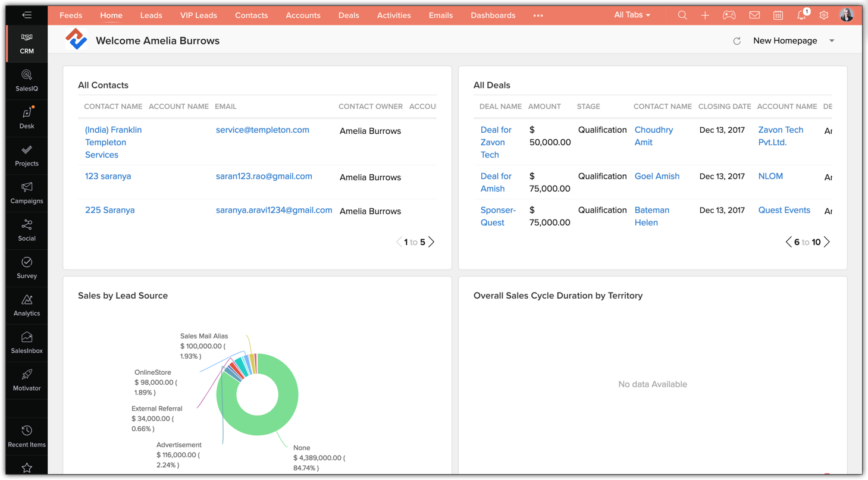Open the Desk app icon
The height and width of the screenshot is (480, 868).
(27, 118)
